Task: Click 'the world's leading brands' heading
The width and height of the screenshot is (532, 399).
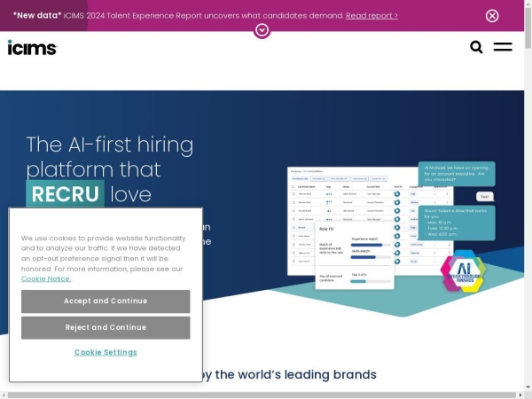Action: (296, 374)
